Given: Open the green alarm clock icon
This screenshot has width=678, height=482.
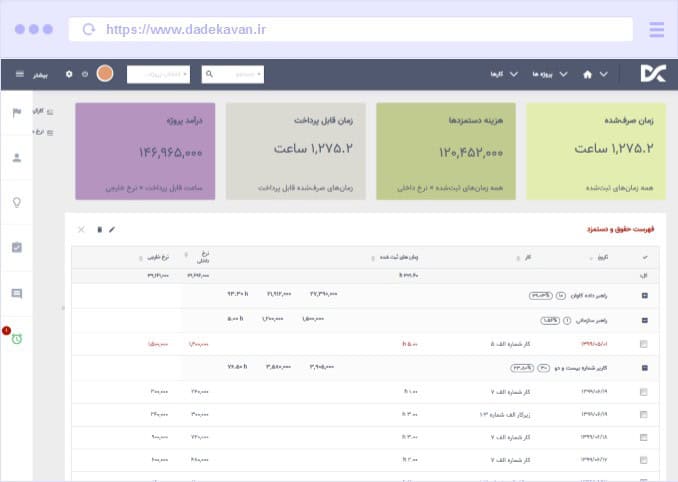Looking at the screenshot, I should 17,338.
